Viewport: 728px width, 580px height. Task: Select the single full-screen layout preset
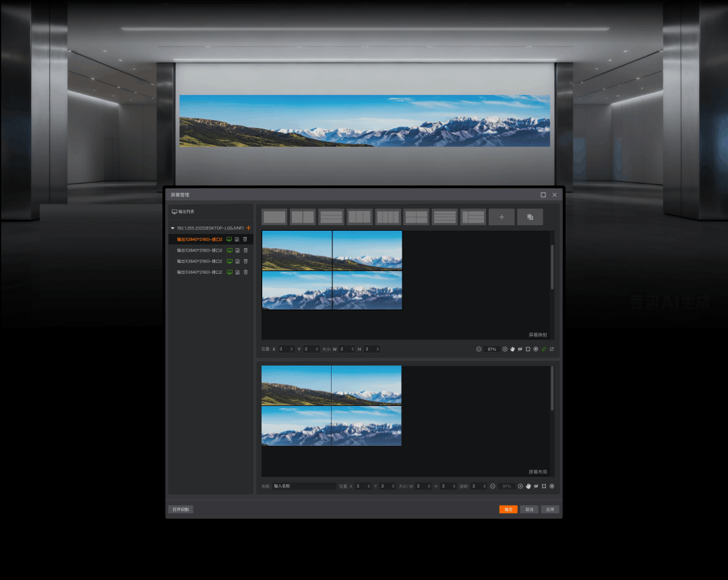[274, 217]
